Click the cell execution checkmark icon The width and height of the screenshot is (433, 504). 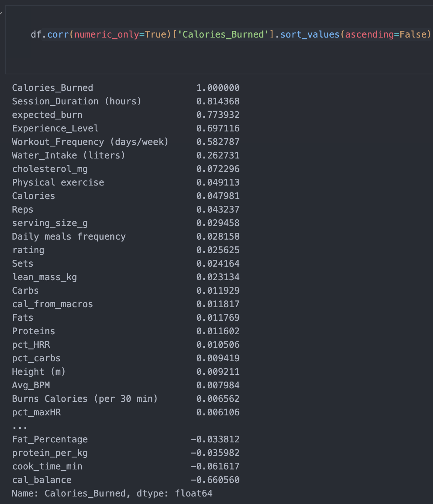1,13
